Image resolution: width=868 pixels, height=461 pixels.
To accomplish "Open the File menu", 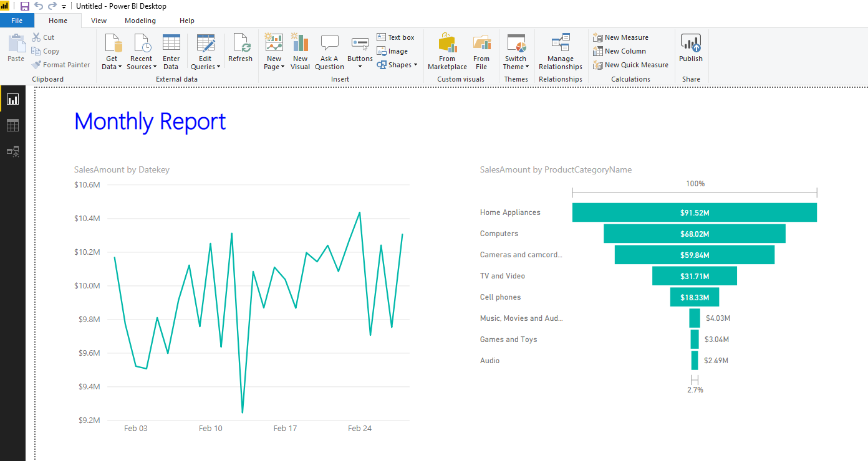I will [x=17, y=21].
